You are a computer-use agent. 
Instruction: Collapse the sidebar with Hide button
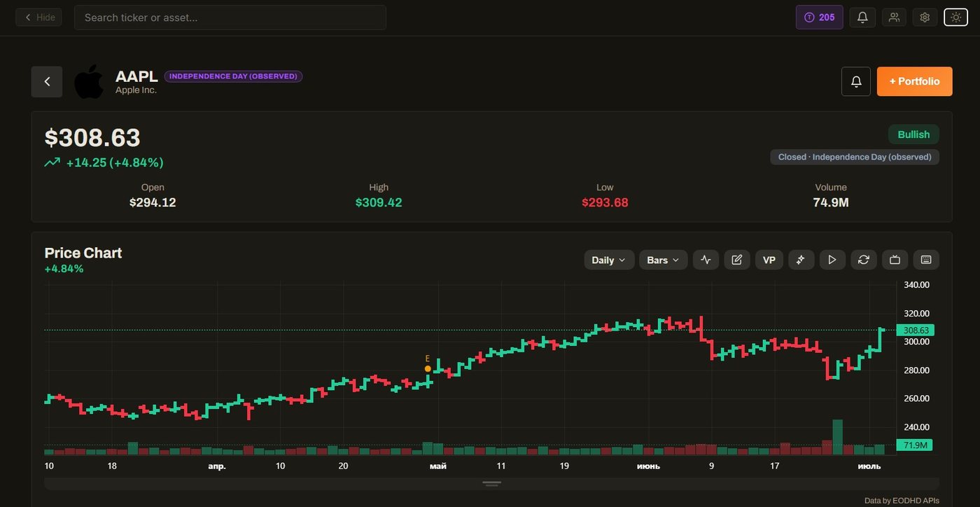pos(39,18)
